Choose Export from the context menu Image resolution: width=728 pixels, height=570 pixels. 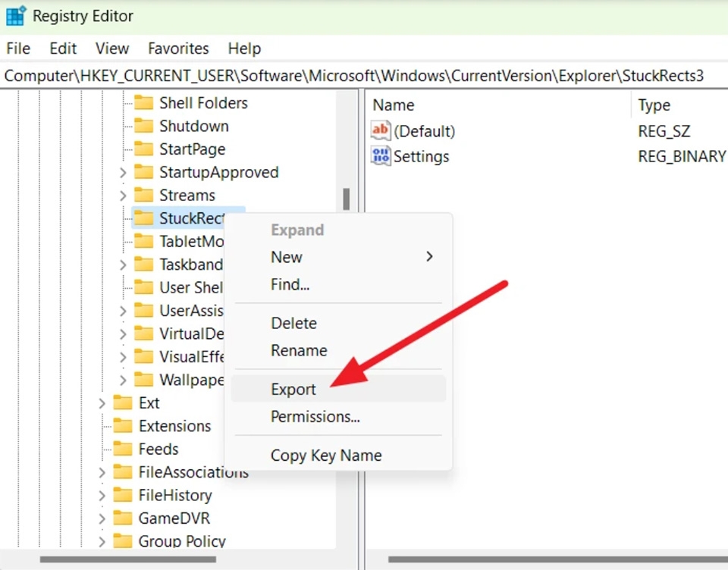(293, 390)
